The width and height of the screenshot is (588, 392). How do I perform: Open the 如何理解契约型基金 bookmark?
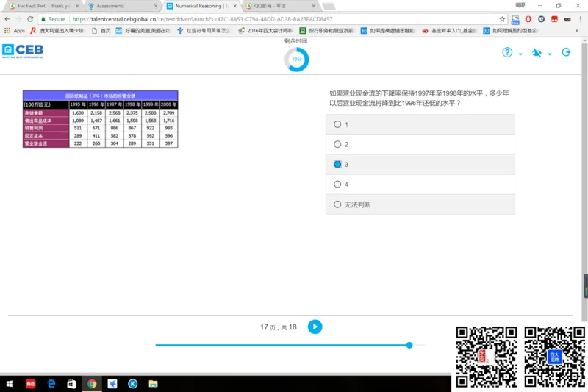pyautogui.click(x=510, y=31)
